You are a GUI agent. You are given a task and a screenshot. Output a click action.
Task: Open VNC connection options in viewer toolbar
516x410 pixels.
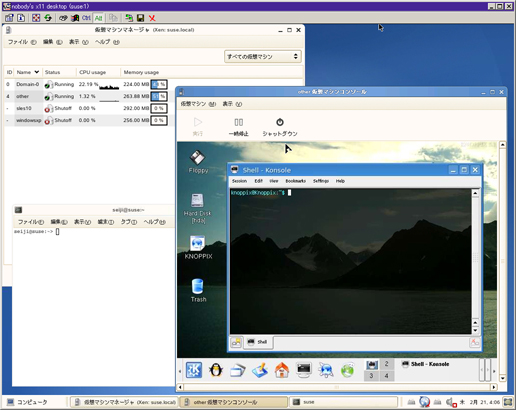click(x=9, y=18)
